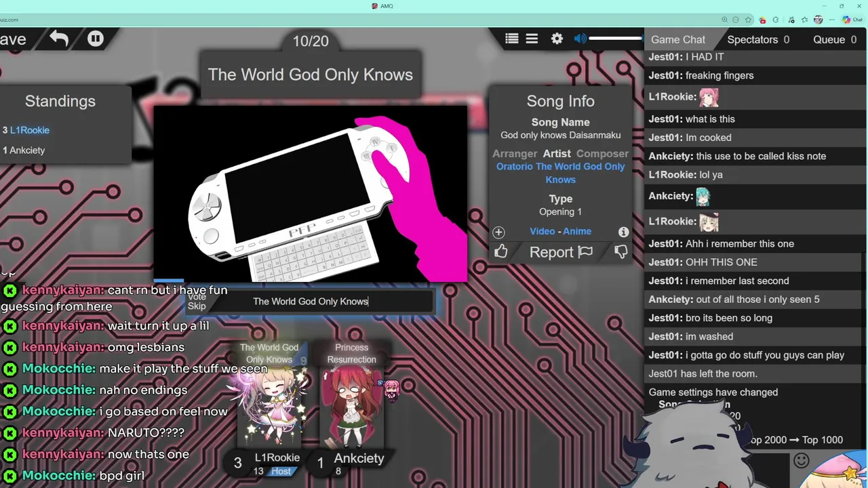868x488 pixels.
Task: Click the video progress bar under the player
Action: pos(311,280)
